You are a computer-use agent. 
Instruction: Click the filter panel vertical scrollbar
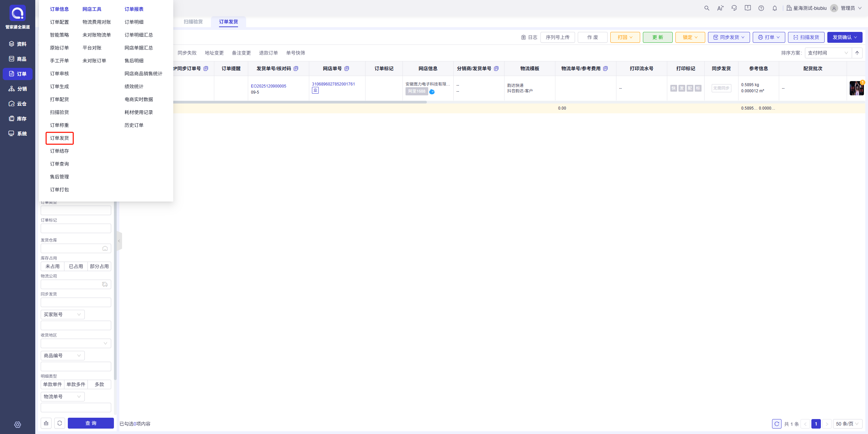coord(115,290)
